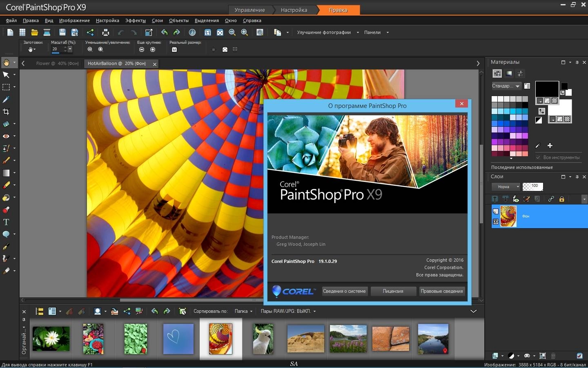
Task: Click the Resize icon in the main toolbar
Action: 149,32
